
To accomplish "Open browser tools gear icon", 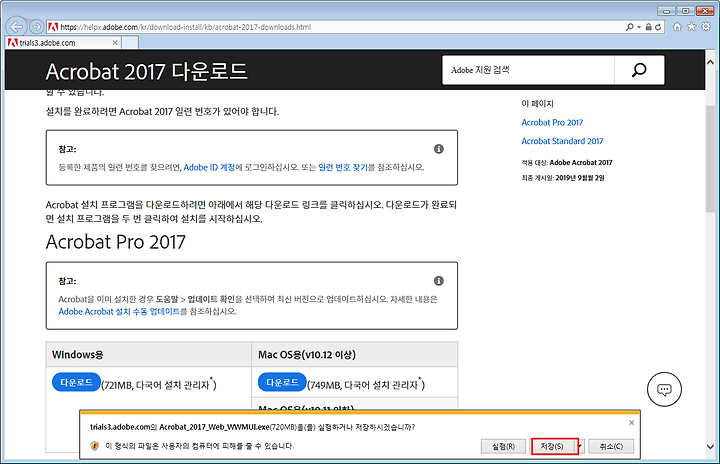I will click(x=706, y=27).
